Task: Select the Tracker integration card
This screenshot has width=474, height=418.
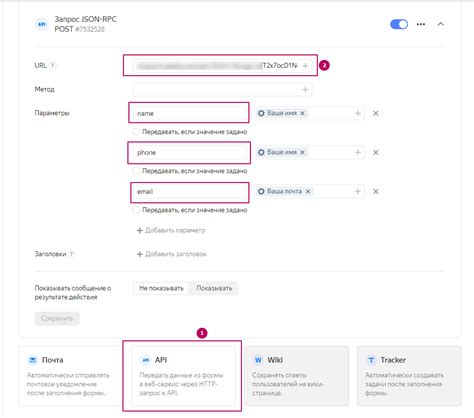Action: tap(409, 376)
